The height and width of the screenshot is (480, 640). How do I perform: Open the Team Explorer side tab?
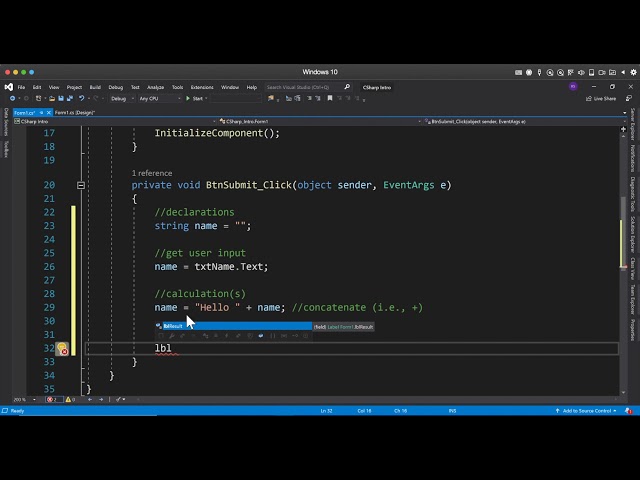632,299
